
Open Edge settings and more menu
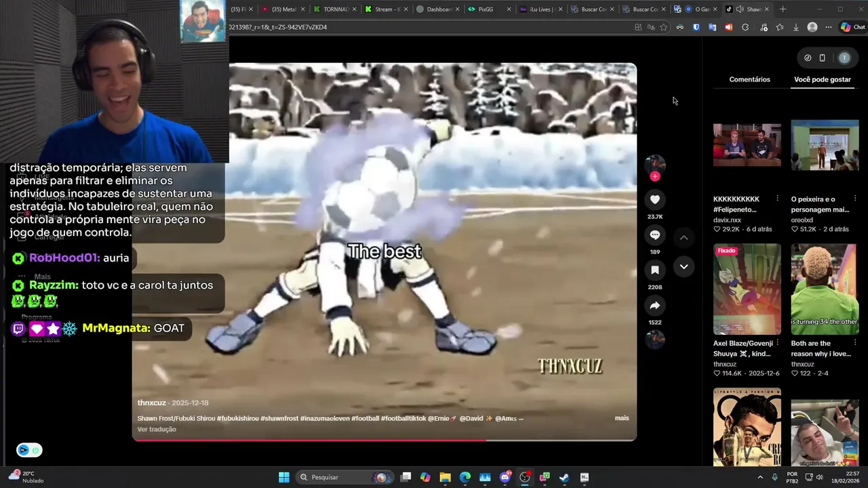point(828,27)
